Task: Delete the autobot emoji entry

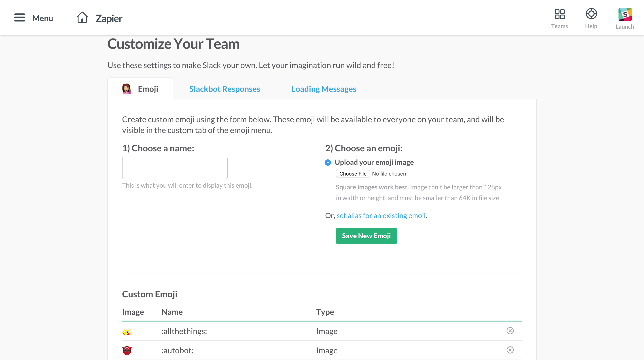Action: [510, 350]
